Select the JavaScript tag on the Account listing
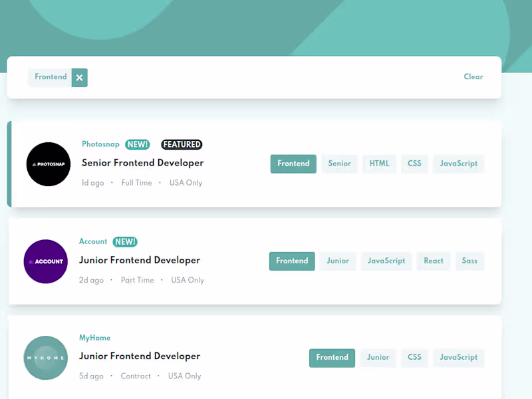The image size is (532, 399). [x=386, y=261]
